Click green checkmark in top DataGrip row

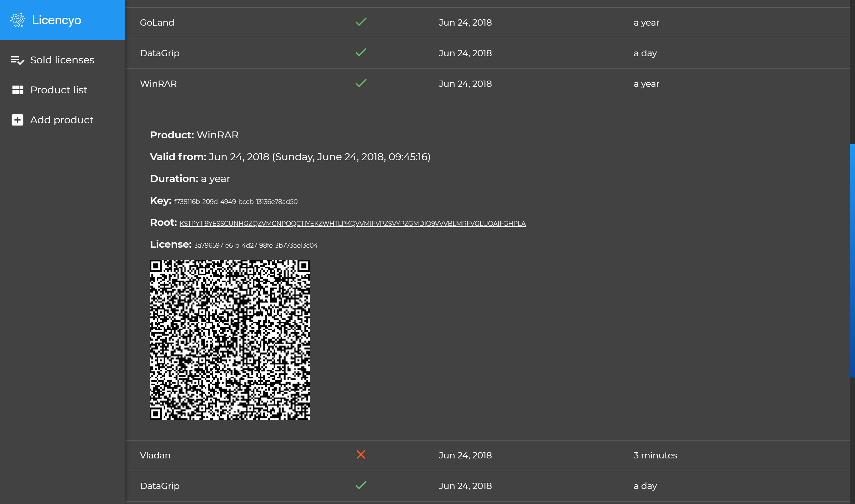click(x=361, y=53)
